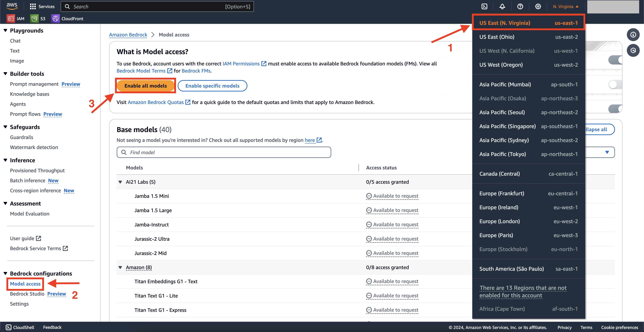Click regions not enabled for account link
644x332 pixels.
pos(523,292)
